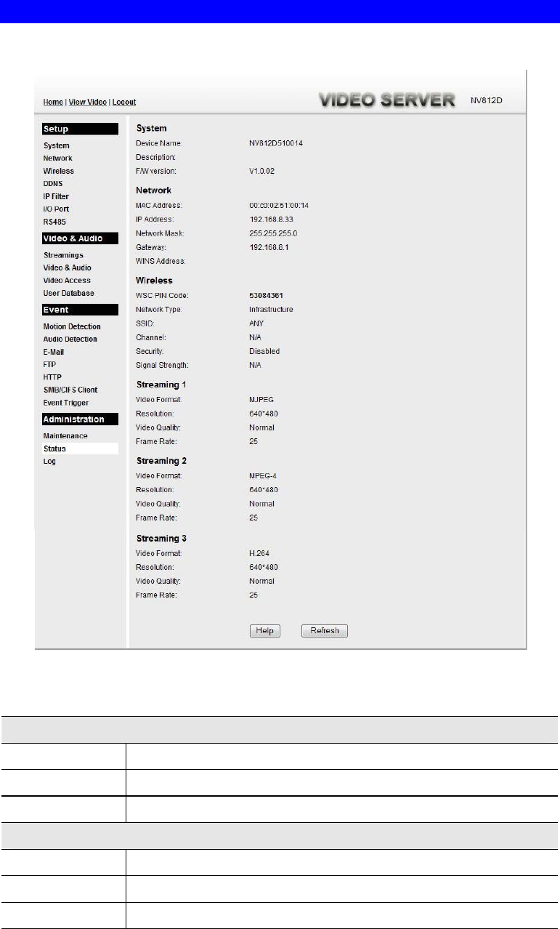The image size is (560, 929).
Task: Open the View Video link
Action: (88, 102)
